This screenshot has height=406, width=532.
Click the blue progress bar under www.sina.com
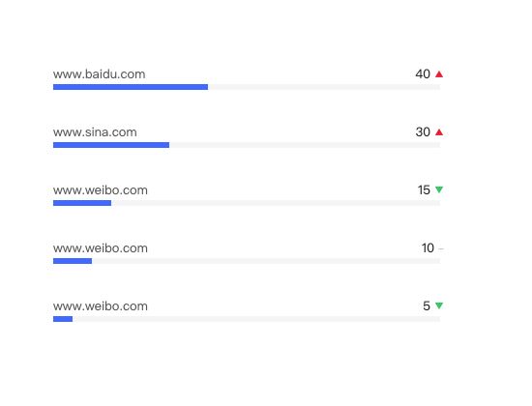pos(111,145)
